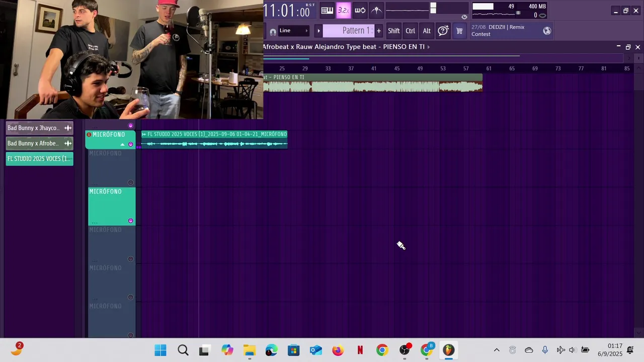Open Outlook from the taskbar
Screen dimensions: 644x362
316,350
